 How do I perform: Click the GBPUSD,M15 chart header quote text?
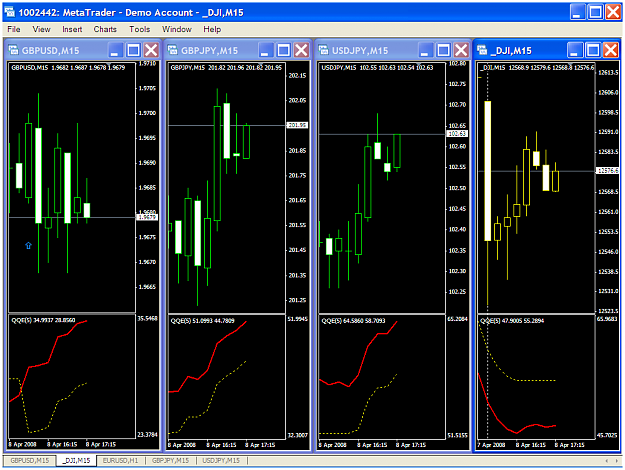point(68,67)
